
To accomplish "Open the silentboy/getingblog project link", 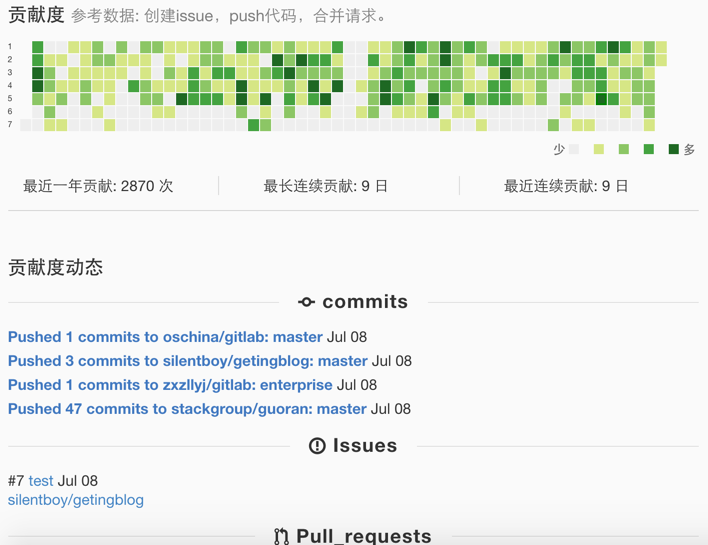I will point(76,500).
